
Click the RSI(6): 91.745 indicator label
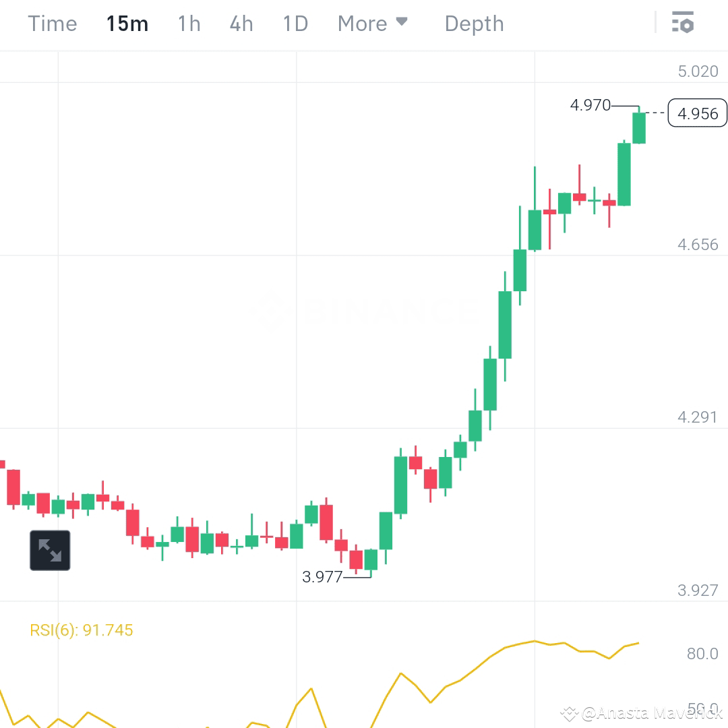coord(81,630)
